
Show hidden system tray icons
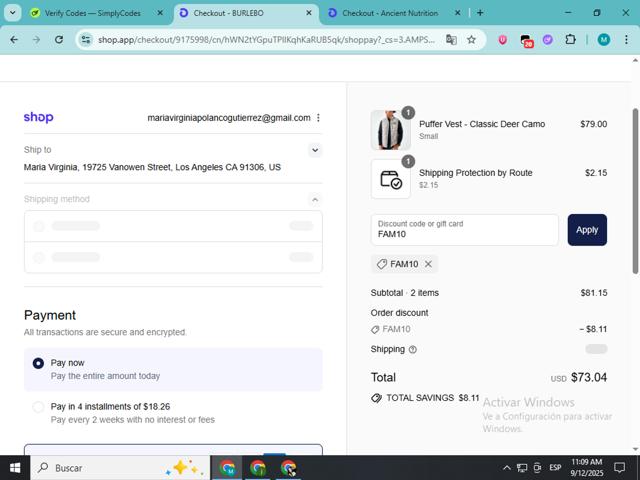(507, 468)
